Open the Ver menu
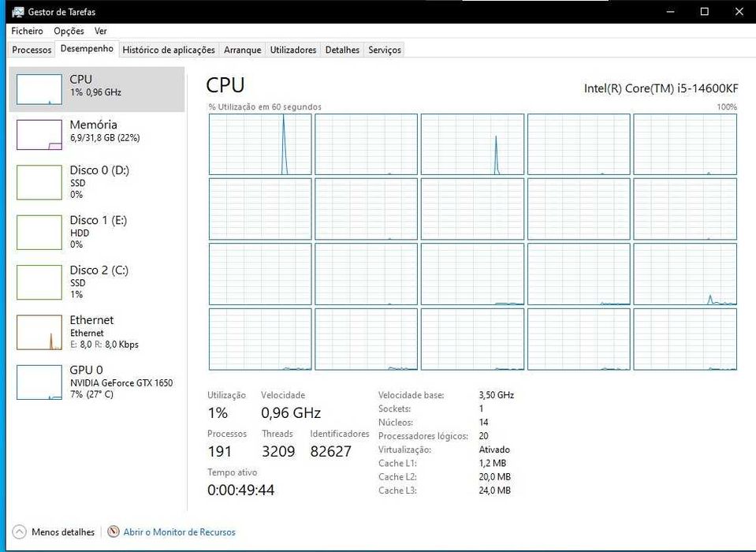Image resolution: width=756 pixels, height=552 pixels. point(101,31)
